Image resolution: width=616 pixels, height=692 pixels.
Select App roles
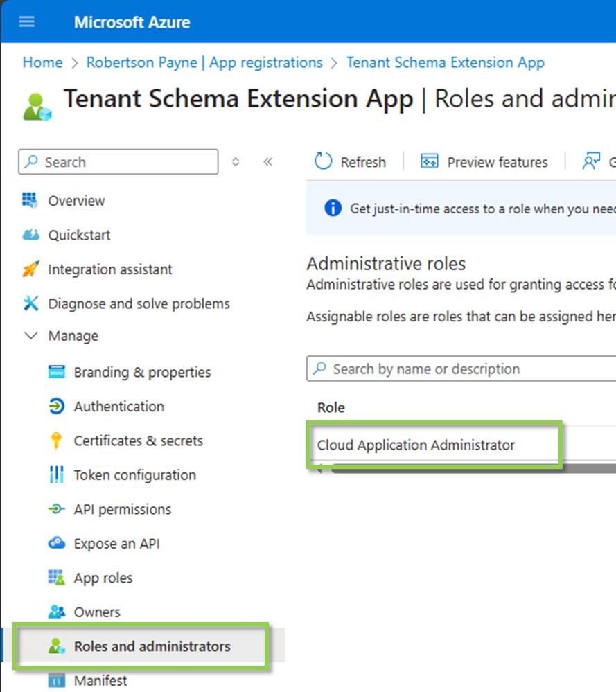[x=103, y=578]
